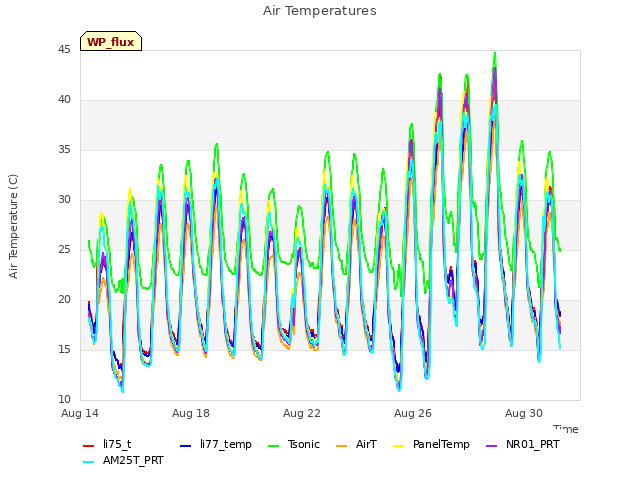Click the purple NR01_PRT legend color marker
Screen dimensions: 640x480
click(492, 446)
